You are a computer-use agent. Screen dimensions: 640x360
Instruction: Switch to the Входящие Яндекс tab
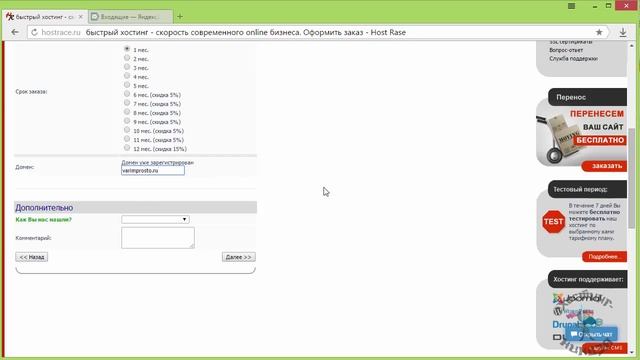click(130, 17)
